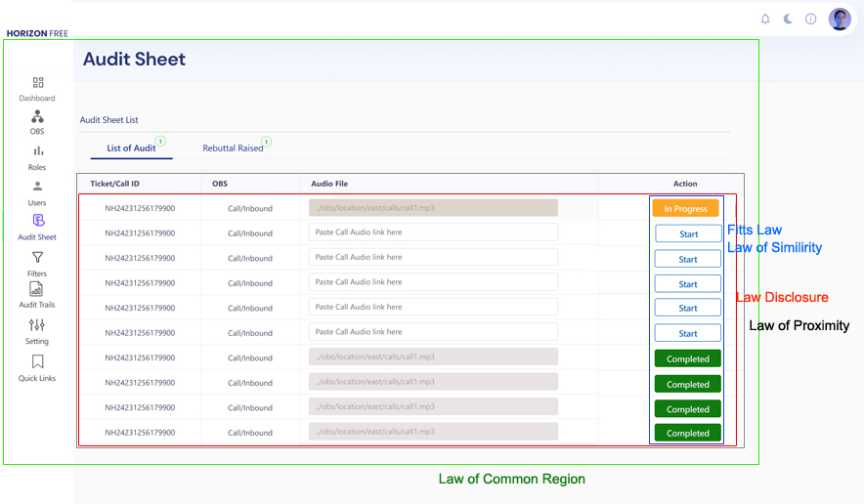
Task: Click the first Start button
Action: (688, 234)
